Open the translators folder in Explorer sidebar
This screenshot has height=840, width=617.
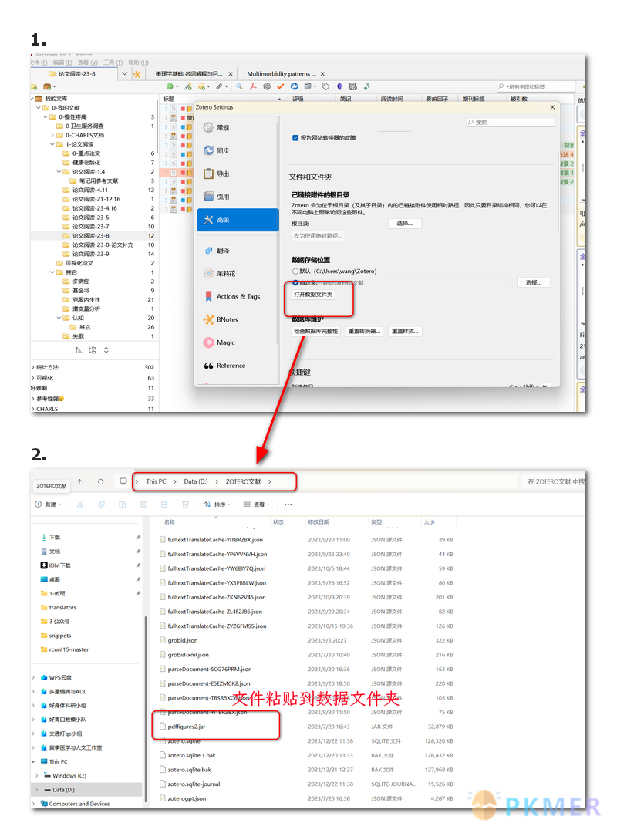[x=62, y=608]
